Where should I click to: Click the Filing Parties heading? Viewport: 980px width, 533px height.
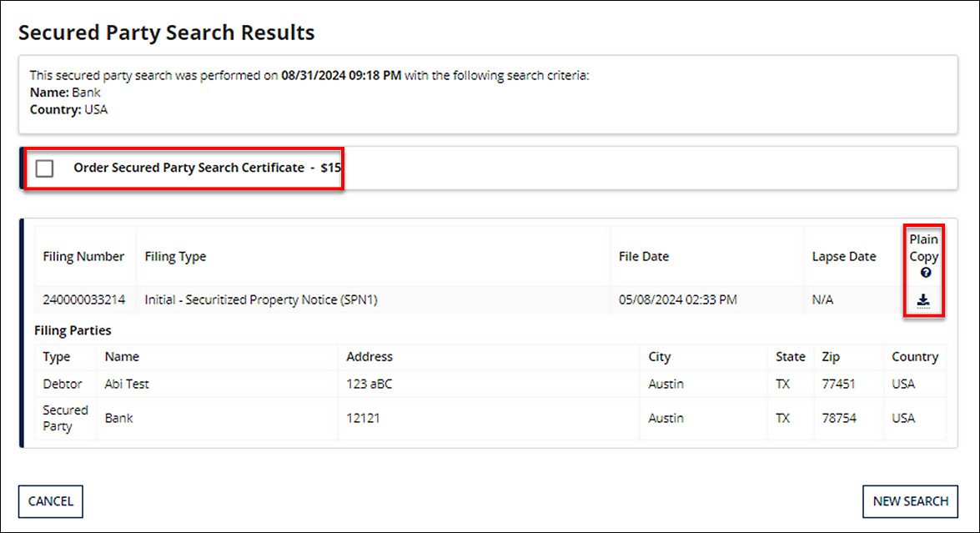pyautogui.click(x=73, y=330)
